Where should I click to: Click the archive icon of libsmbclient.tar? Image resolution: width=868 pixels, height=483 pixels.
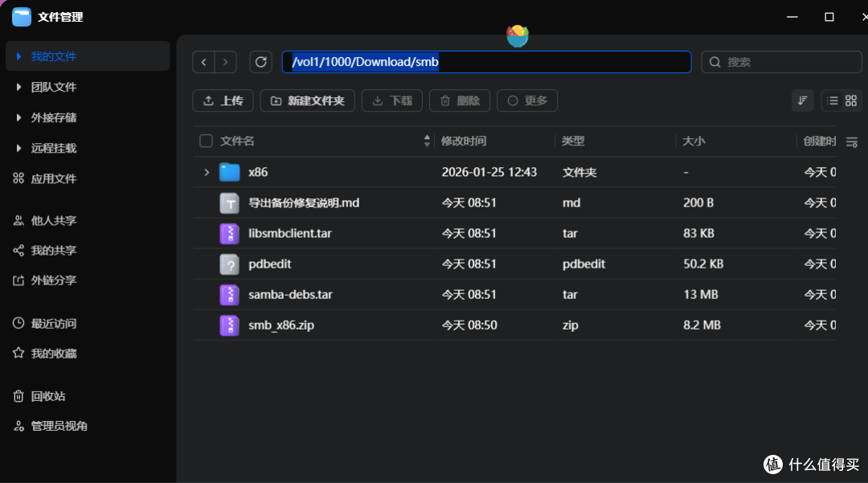[x=229, y=234]
